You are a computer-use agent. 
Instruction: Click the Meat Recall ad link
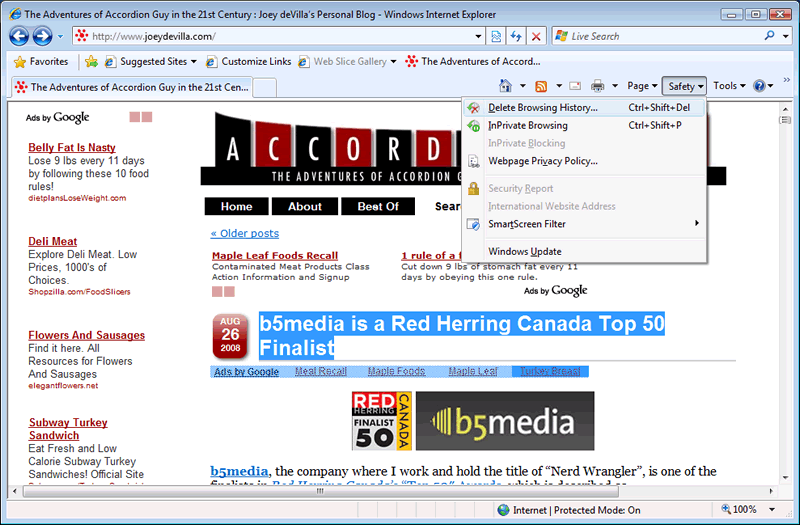[321, 371]
